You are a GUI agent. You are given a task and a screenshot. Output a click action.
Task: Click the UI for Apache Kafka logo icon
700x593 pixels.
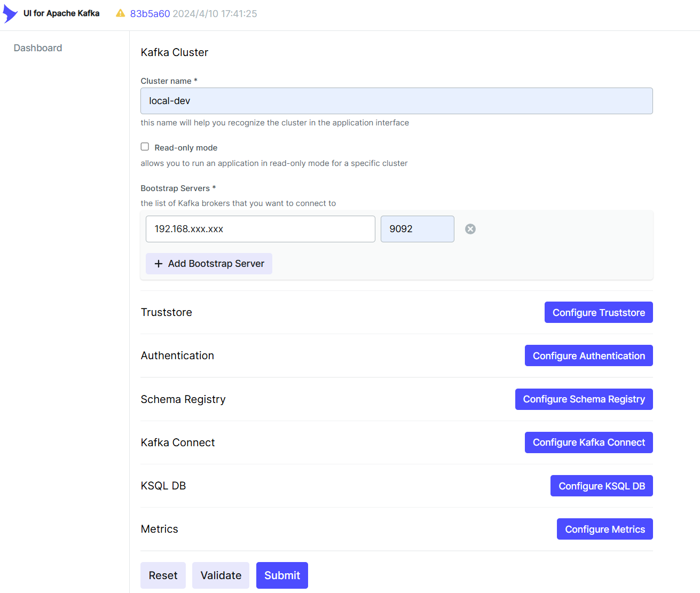pyautogui.click(x=10, y=14)
